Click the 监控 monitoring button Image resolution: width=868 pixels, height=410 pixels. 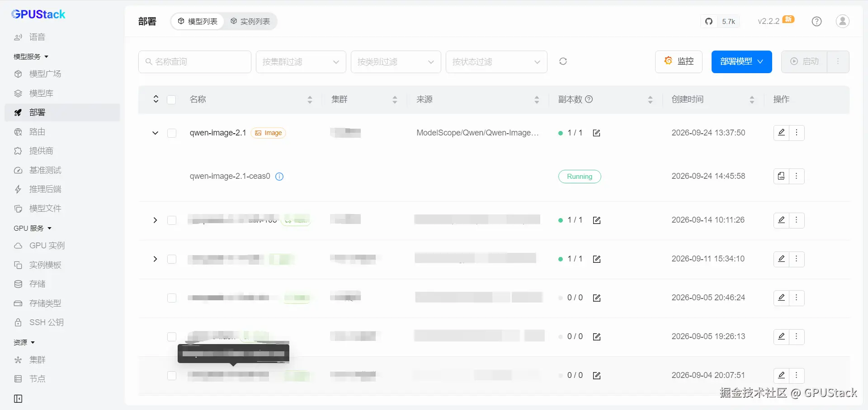[x=679, y=61]
